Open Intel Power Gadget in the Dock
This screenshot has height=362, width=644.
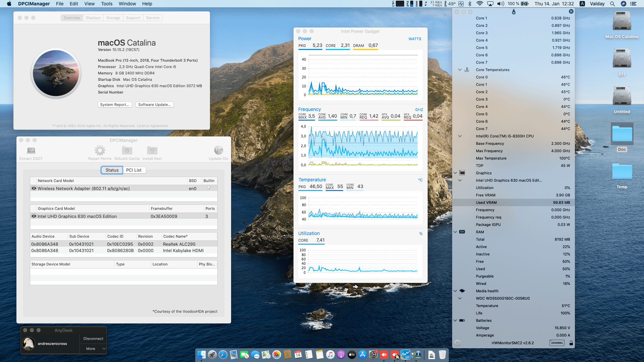coord(406,355)
